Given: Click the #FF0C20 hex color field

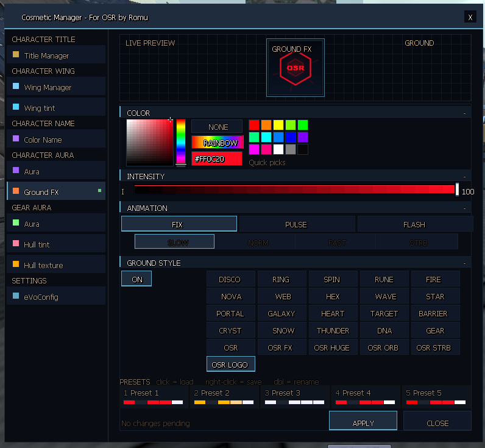Looking at the screenshot, I should (217, 158).
